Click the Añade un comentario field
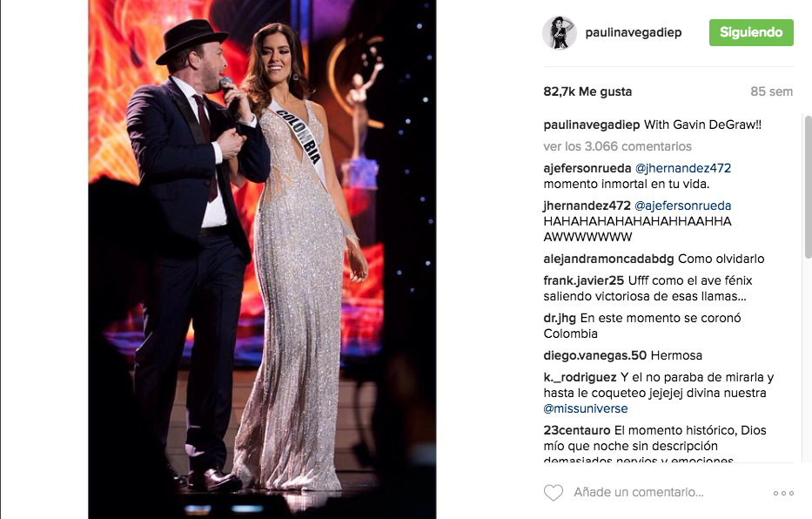Image resolution: width=812 pixels, height=519 pixels. pos(639,492)
